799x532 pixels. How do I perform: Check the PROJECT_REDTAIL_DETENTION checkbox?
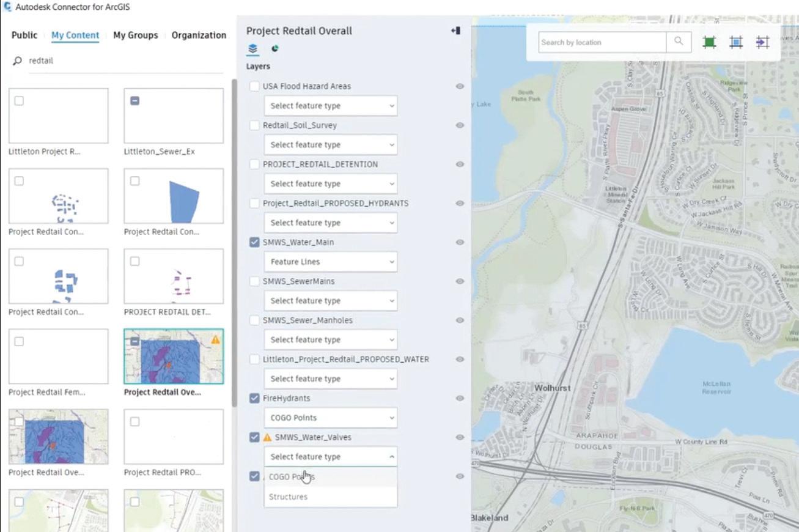pos(254,164)
